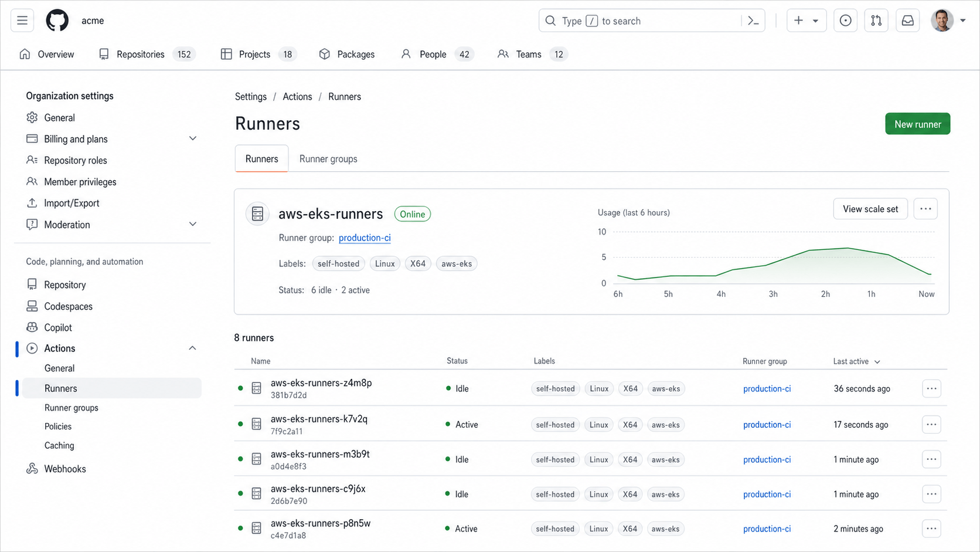Open Copilot settings

tap(58, 327)
